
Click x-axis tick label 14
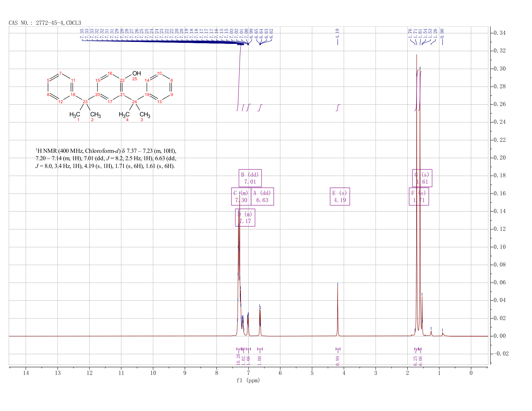(x=26, y=373)
